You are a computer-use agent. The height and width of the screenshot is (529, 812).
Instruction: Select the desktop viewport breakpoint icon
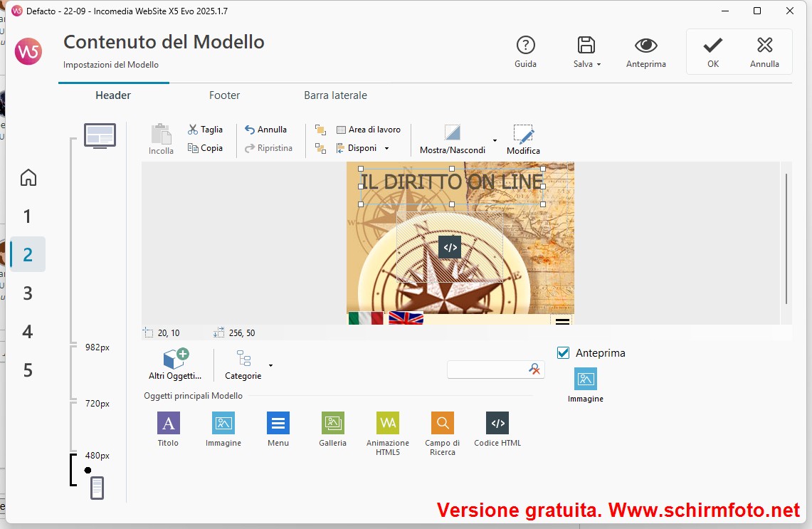(x=100, y=135)
